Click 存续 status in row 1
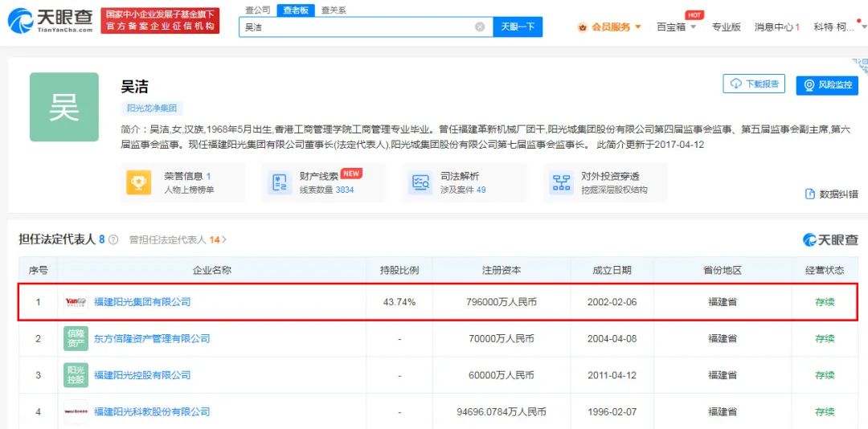Image resolution: width=868 pixels, height=429 pixels. 825,302
